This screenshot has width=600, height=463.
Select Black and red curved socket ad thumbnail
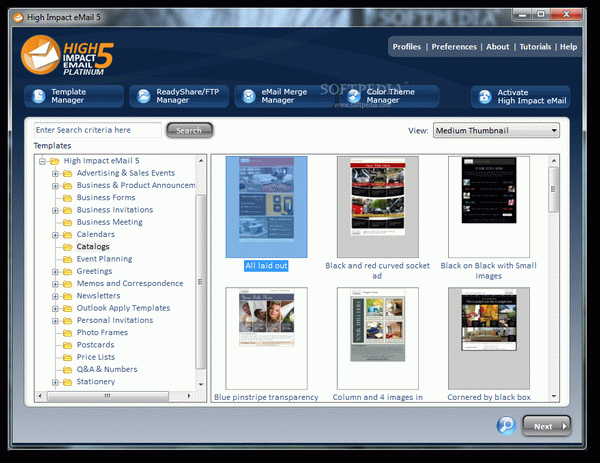pos(378,207)
